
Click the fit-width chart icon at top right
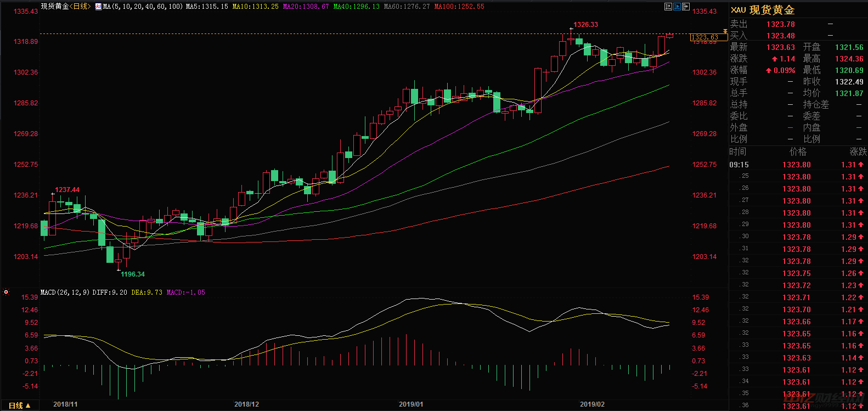(668, 7)
